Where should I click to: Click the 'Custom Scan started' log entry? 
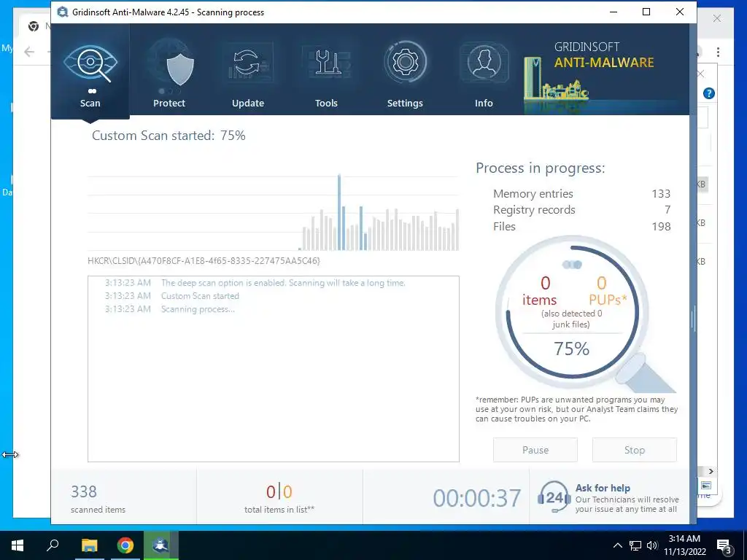point(200,296)
